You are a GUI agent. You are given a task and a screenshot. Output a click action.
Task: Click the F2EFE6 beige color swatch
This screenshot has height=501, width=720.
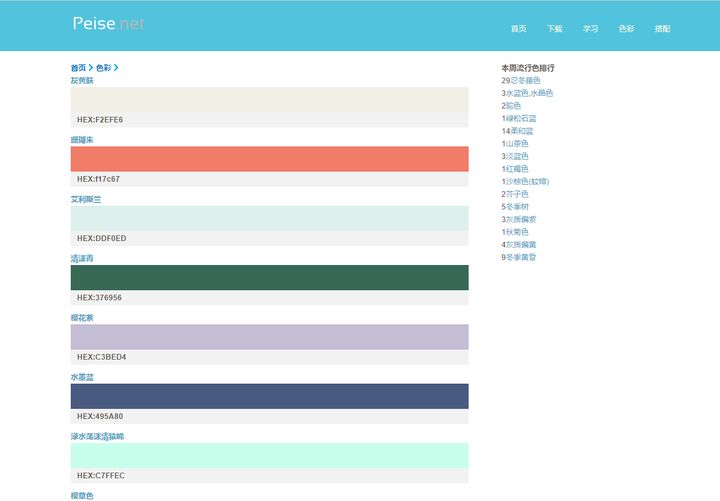[x=270, y=100]
